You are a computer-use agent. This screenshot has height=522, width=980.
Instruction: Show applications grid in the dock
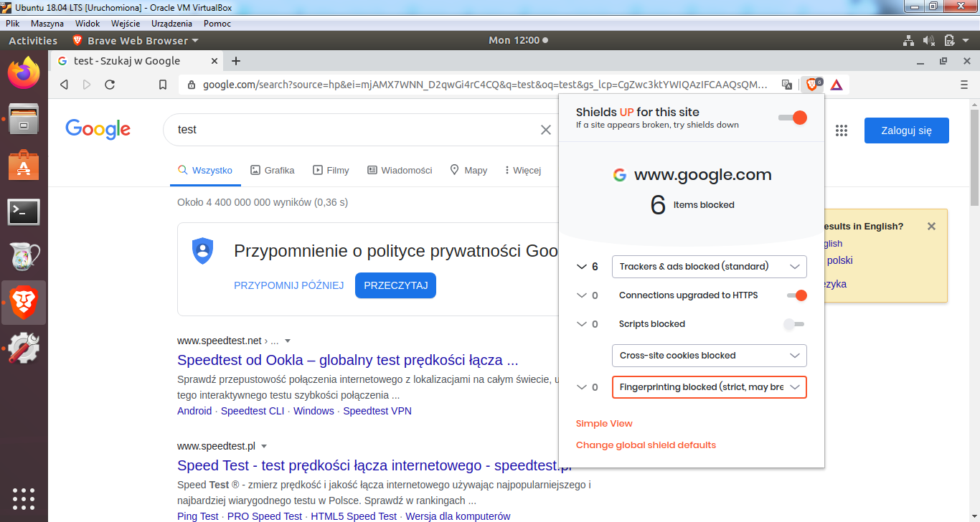pyautogui.click(x=24, y=498)
